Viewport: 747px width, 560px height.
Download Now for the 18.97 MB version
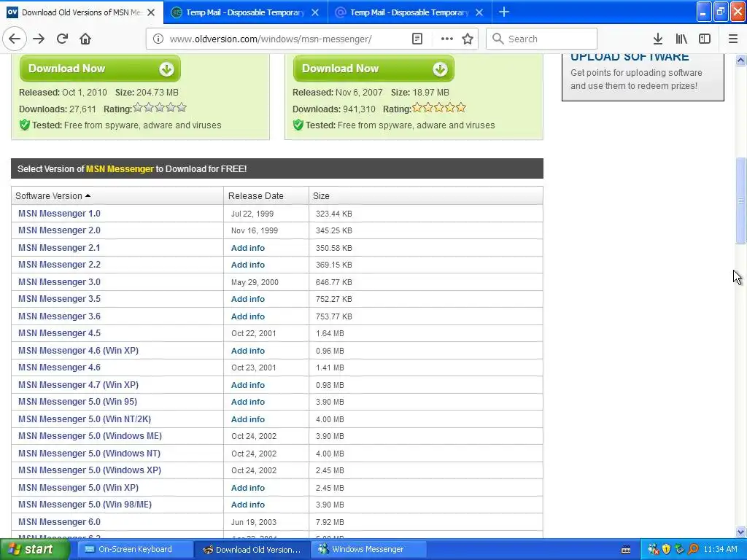pos(373,69)
